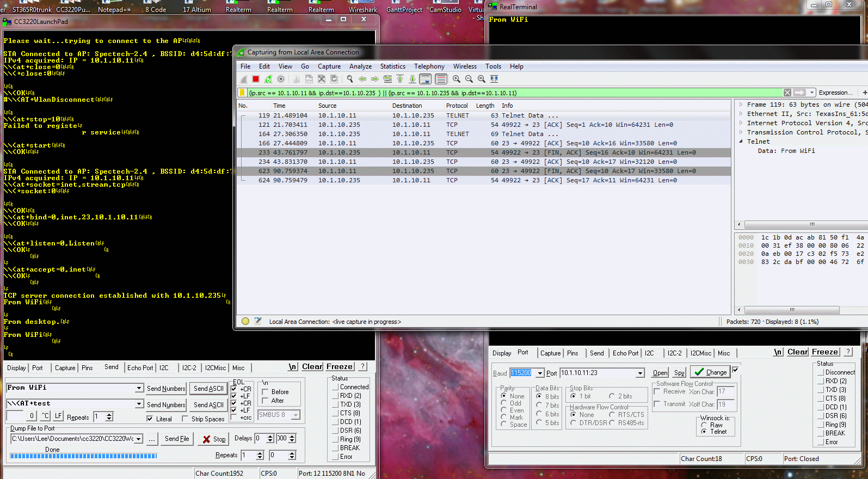
Task: Click the capture status indicator in Wireshark status bar
Action: 245,321
